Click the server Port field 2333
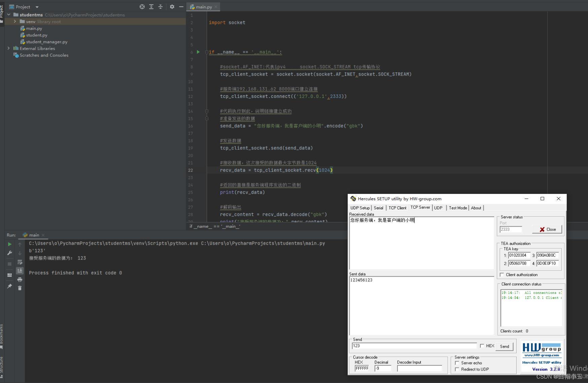Screen dimensions: 588x383 [x=511, y=230]
